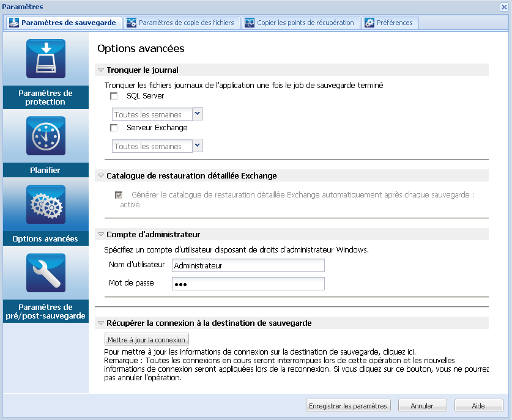Viewport: 512px width, 420px height.
Task: Click the Mettre à jour la connexion button
Action: 146,340
